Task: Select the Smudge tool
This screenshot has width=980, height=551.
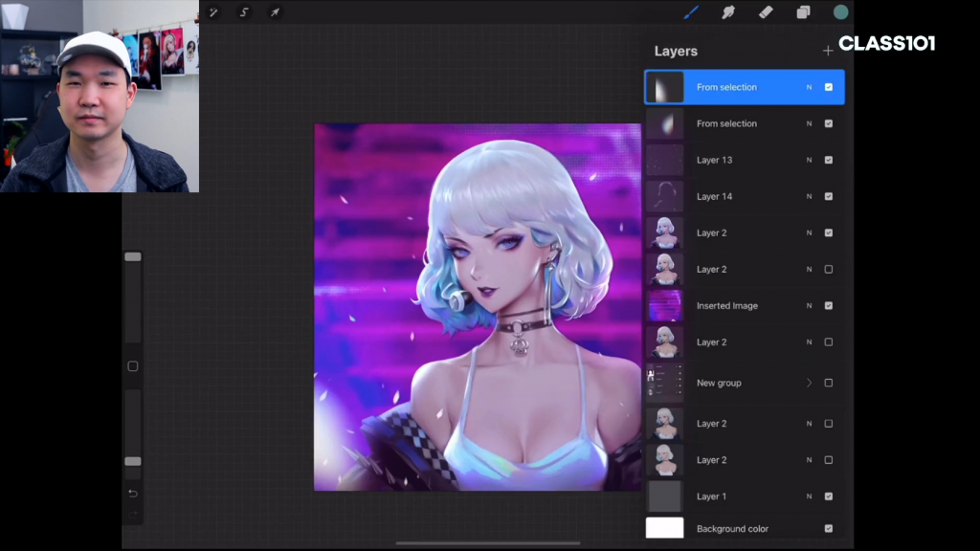Action: (728, 12)
